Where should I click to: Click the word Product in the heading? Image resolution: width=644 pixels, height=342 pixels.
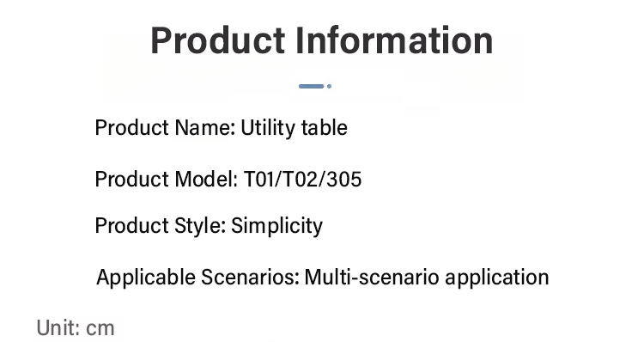click(x=218, y=40)
